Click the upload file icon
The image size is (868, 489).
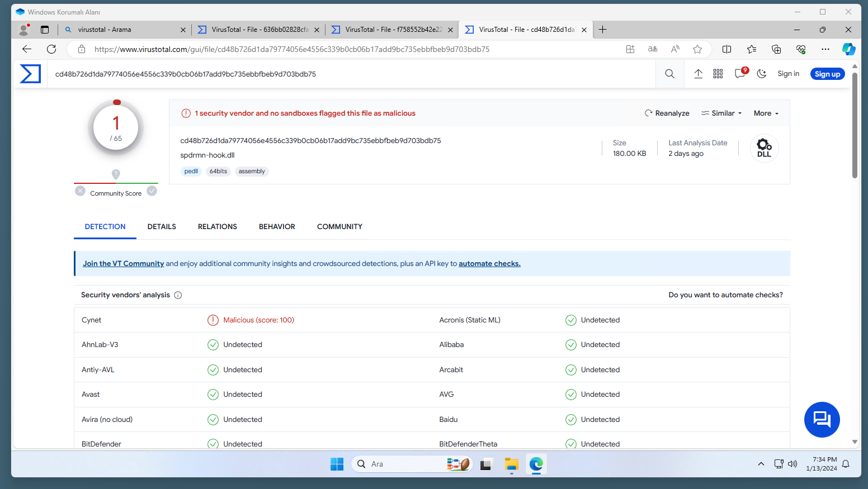point(698,74)
